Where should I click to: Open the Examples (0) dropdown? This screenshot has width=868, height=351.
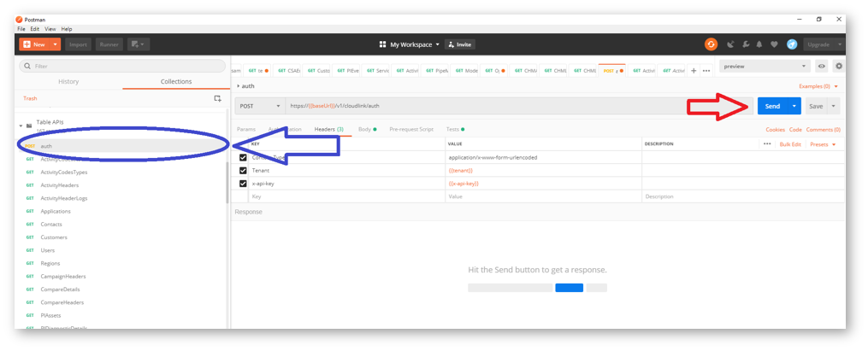tap(818, 86)
